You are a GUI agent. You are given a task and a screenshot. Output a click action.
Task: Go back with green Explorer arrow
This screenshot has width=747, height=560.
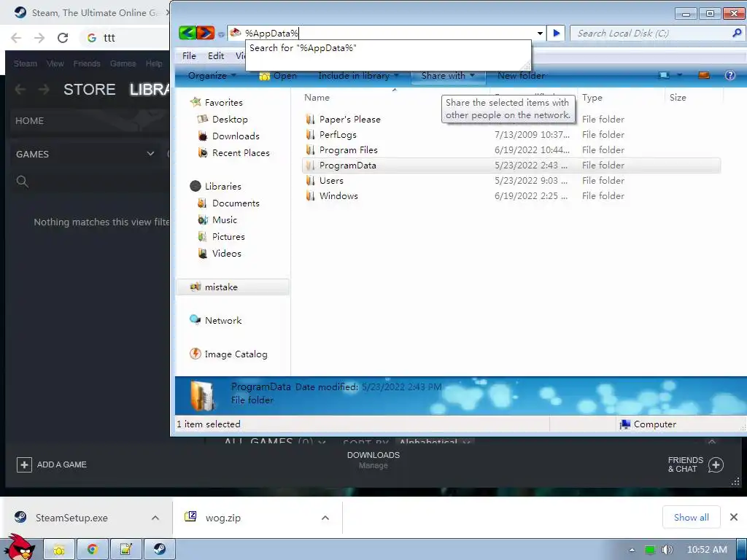coord(187,33)
